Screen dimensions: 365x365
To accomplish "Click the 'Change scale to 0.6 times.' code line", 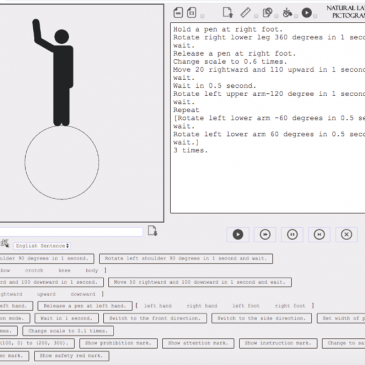I will point(230,62).
